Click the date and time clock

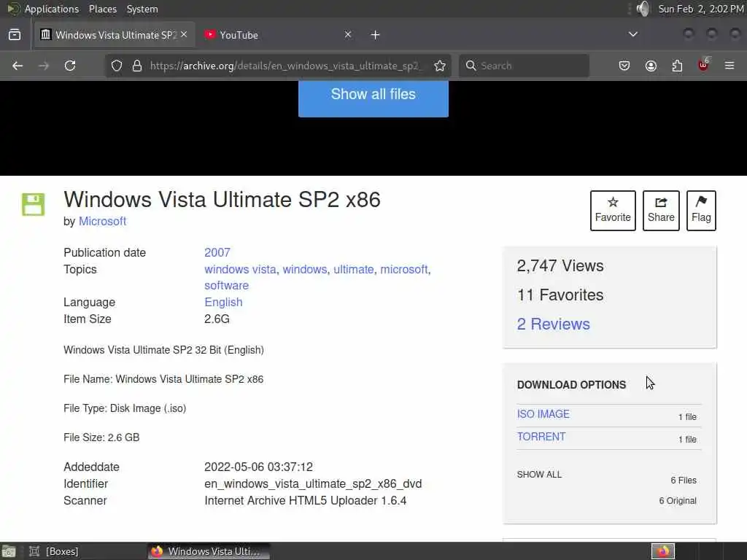click(x=700, y=9)
